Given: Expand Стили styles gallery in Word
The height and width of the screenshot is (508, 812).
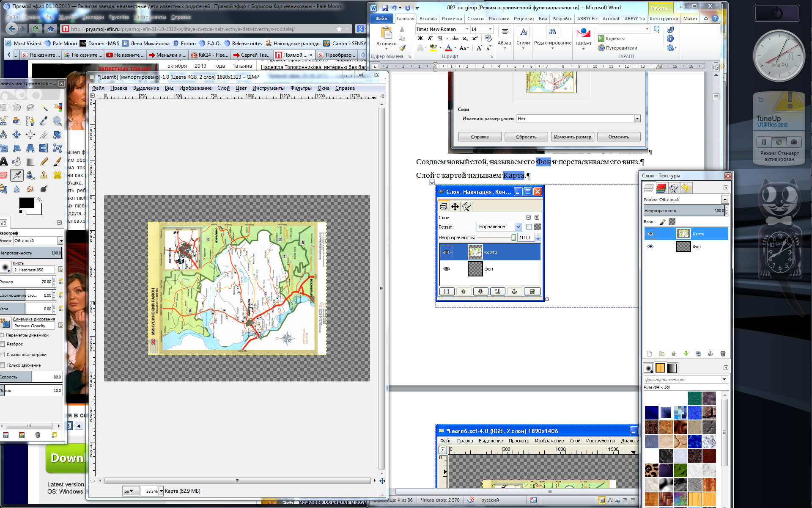Looking at the screenshot, I should pos(523,39).
